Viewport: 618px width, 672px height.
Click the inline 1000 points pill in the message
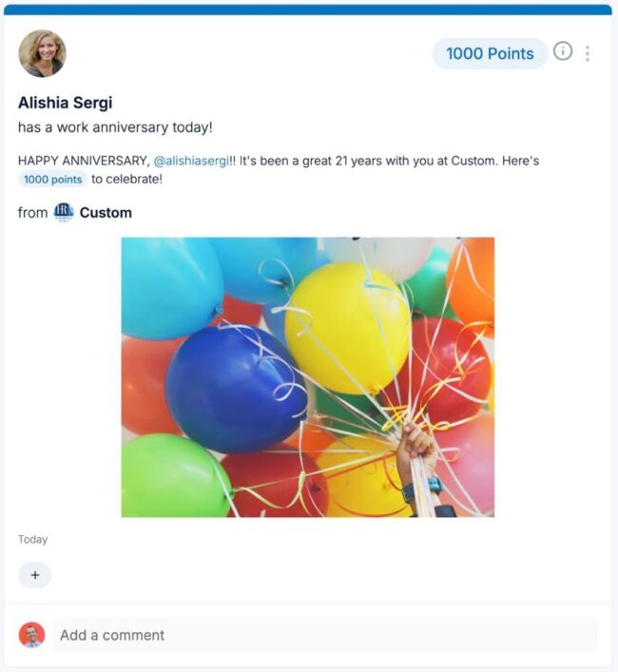(53, 180)
